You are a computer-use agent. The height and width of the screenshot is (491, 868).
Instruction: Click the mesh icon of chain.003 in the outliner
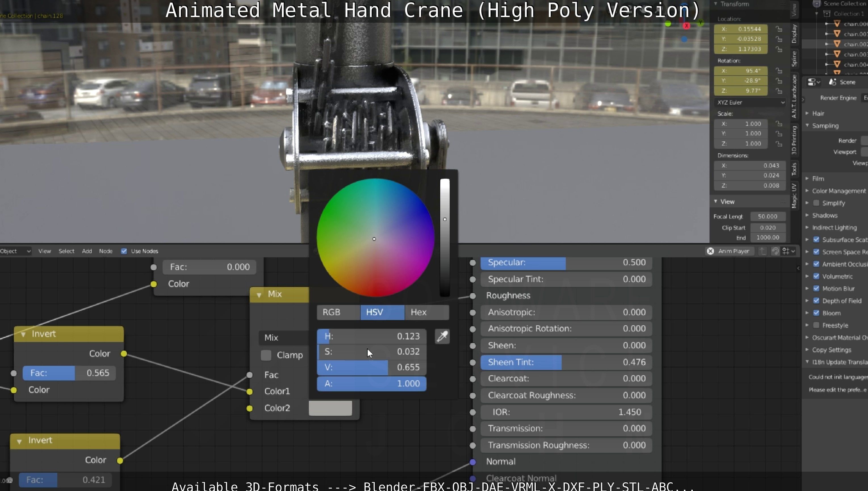point(837,54)
